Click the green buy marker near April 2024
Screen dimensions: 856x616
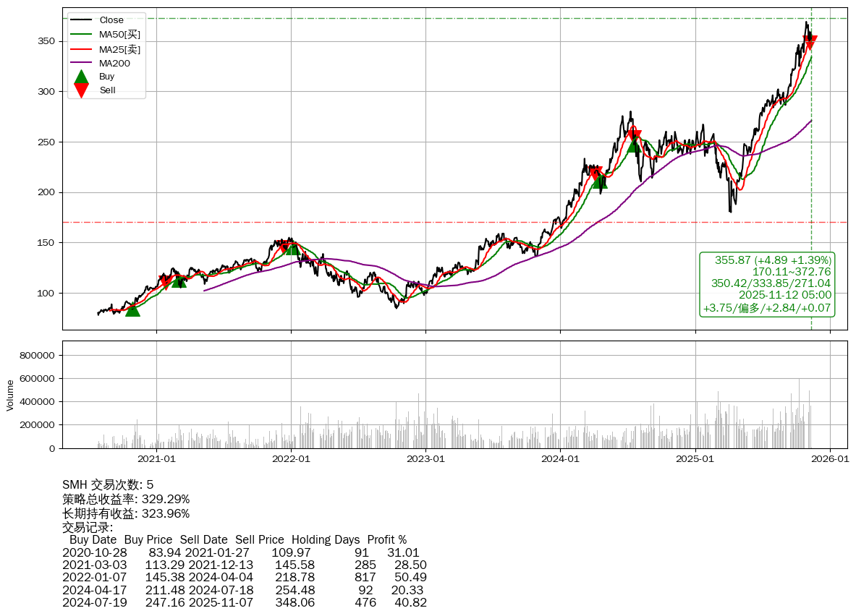tap(600, 181)
